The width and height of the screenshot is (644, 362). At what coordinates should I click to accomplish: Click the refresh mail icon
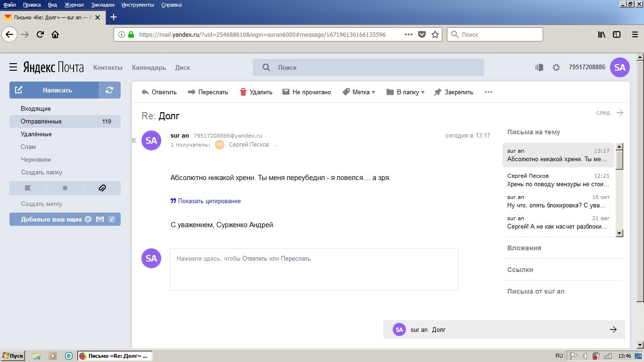(109, 90)
